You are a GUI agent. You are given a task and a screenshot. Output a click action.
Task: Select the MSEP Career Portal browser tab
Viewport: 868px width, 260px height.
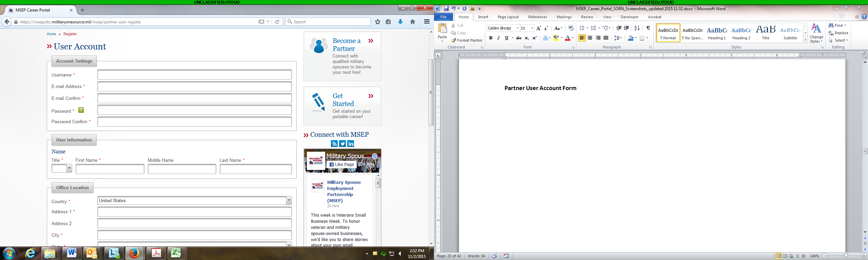coord(41,10)
